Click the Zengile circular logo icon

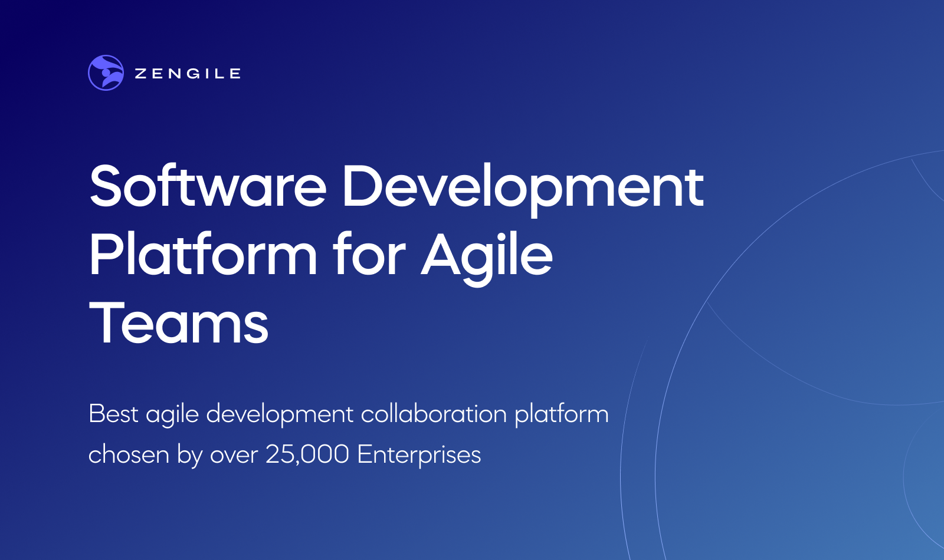pyautogui.click(x=106, y=73)
